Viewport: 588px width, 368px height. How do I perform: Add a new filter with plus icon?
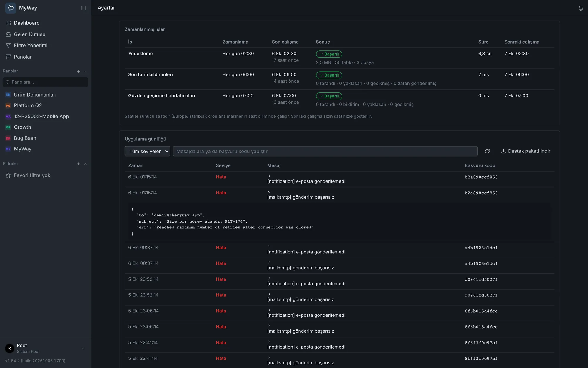(x=78, y=164)
